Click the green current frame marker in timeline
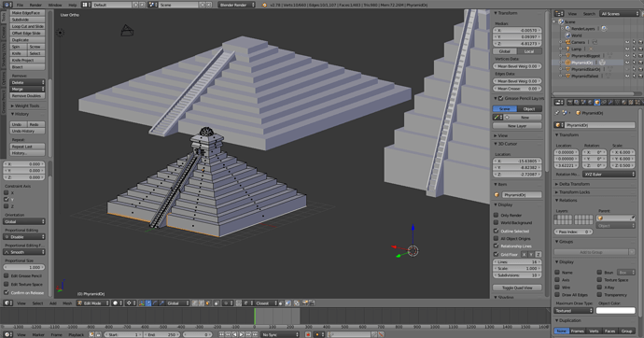The image size is (644, 338). [x=255, y=317]
